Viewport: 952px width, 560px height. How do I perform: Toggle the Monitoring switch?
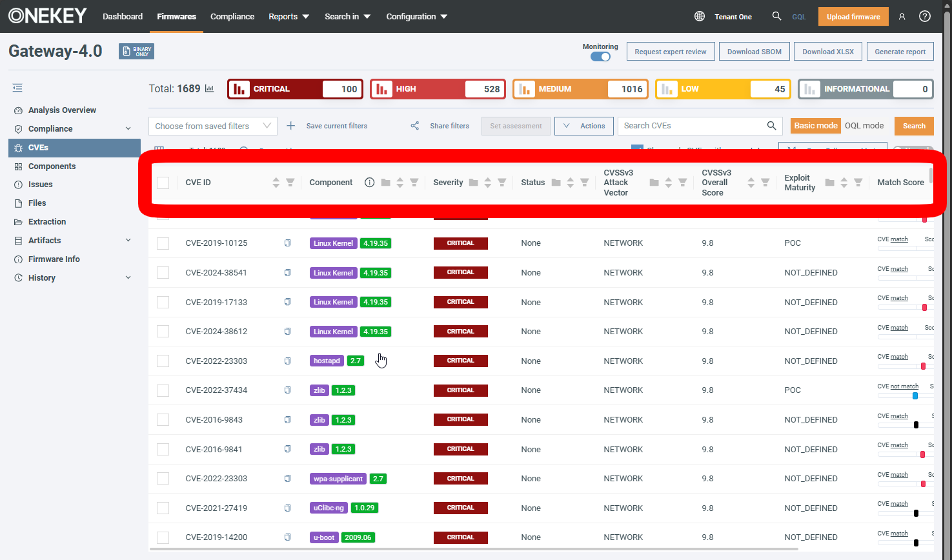point(600,57)
